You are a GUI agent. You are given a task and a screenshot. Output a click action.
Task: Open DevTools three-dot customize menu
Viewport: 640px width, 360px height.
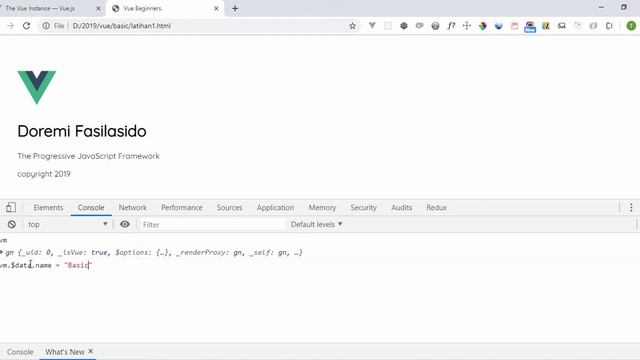pyautogui.click(x=631, y=207)
